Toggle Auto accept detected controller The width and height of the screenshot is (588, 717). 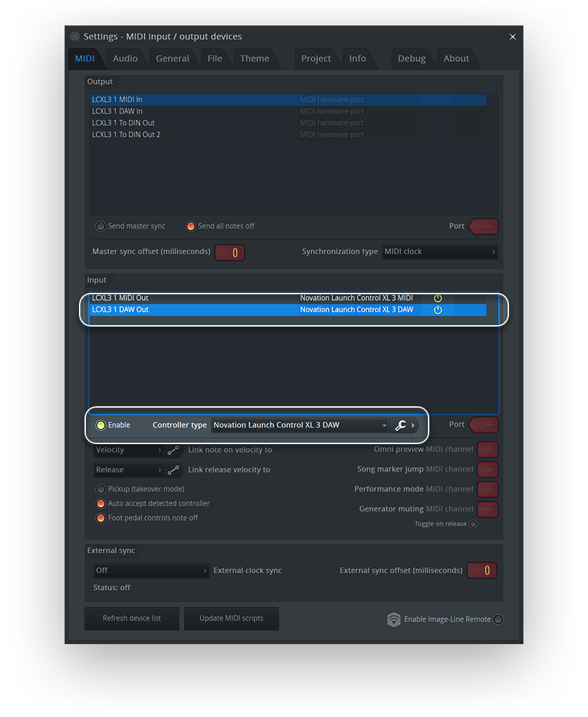pyautogui.click(x=100, y=504)
